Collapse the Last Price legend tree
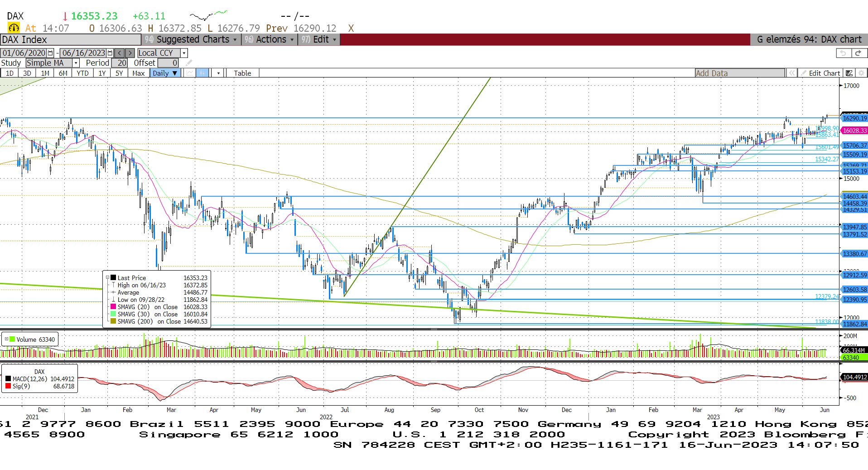This screenshot has height=470, width=868. 107,278
